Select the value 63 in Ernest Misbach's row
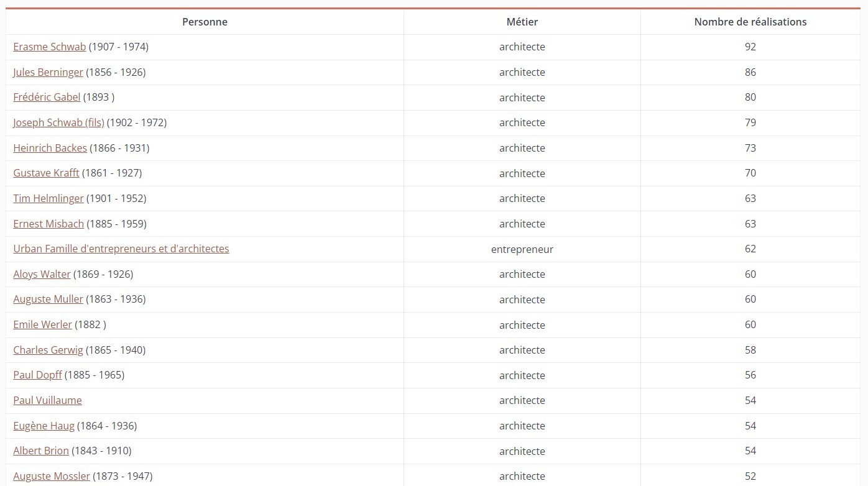 (750, 224)
